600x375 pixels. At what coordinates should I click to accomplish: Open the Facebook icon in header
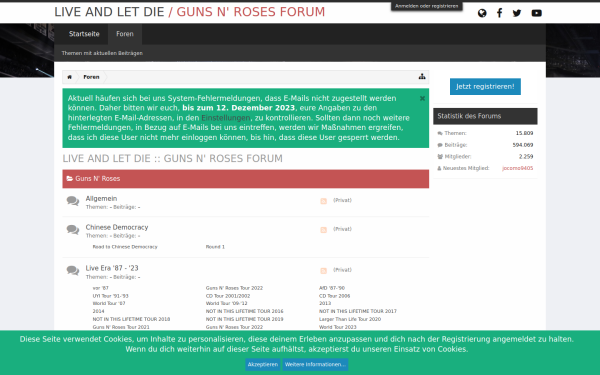(x=499, y=13)
